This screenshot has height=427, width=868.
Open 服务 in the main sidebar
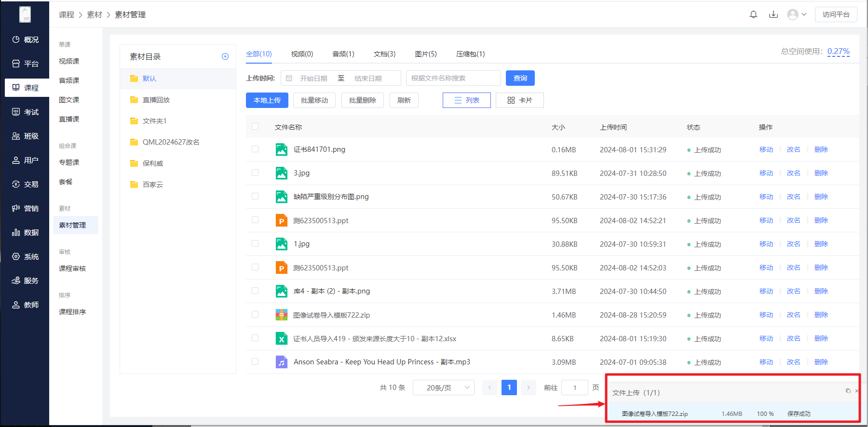point(25,280)
